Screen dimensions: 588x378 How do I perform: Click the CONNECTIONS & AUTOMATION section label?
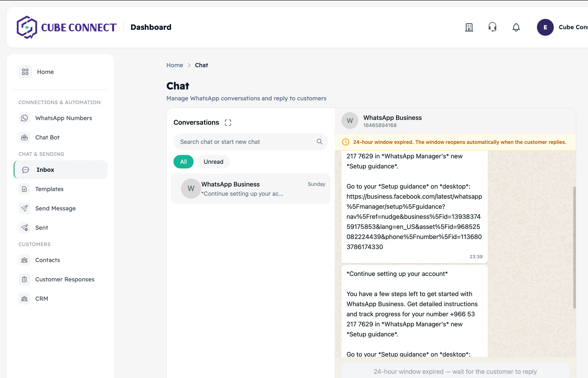[x=60, y=102]
